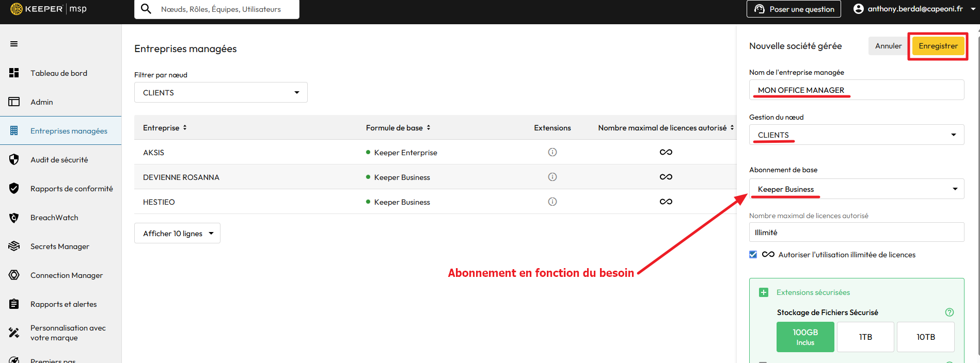Open the Abonnement de base dropdown
The image size is (980, 363).
(x=857, y=189)
